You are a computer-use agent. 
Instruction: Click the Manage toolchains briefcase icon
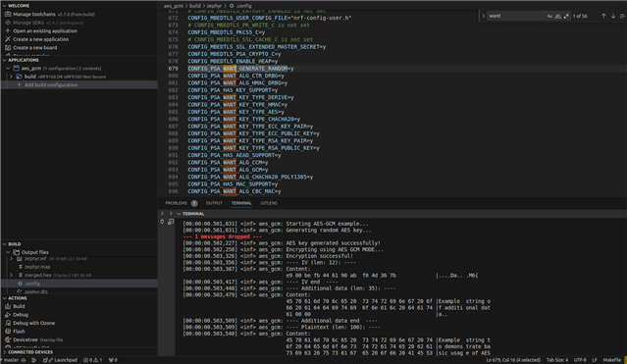8,14
